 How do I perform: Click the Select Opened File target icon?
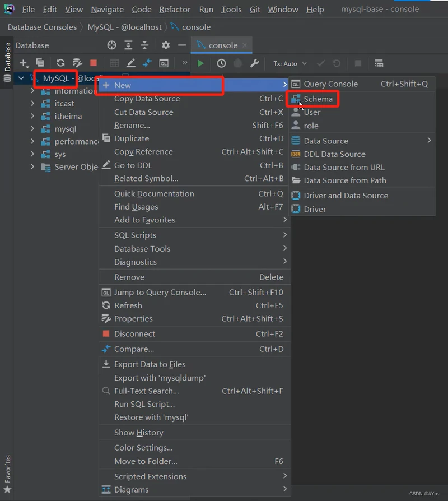(x=111, y=45)
